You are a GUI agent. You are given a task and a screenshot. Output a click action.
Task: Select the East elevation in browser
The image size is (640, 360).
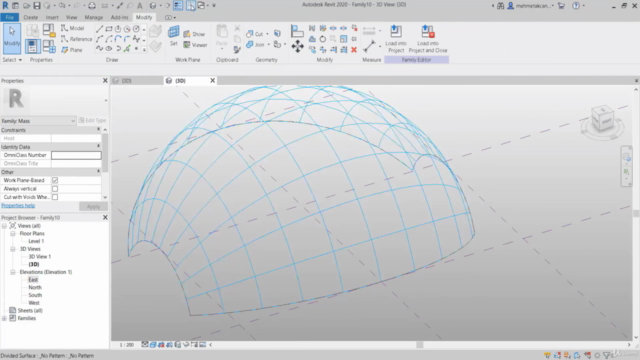coord(33,280)
